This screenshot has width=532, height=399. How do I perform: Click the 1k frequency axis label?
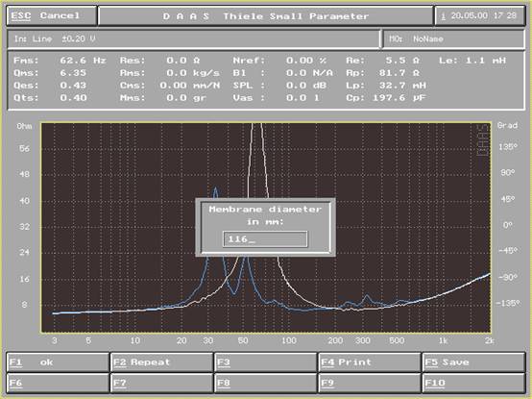pos(443,340)
